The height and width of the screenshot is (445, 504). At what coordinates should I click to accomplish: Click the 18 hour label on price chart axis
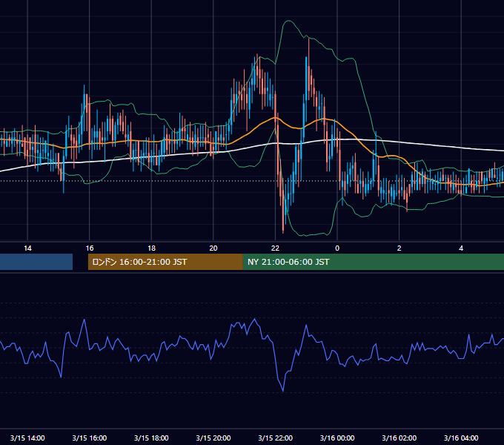pyautogui.click(x=151, y=248)
